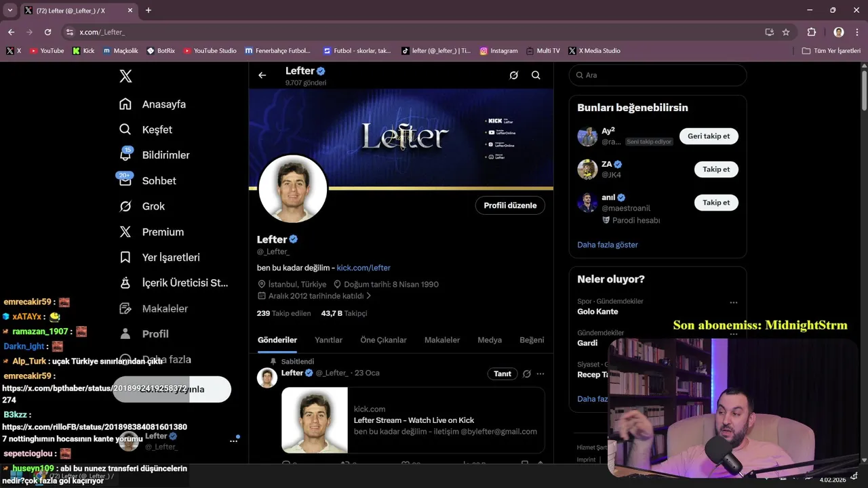Screen dimensions: 868x488
Task: Open Golo Kante trend
Action: [x=597, y=312]
